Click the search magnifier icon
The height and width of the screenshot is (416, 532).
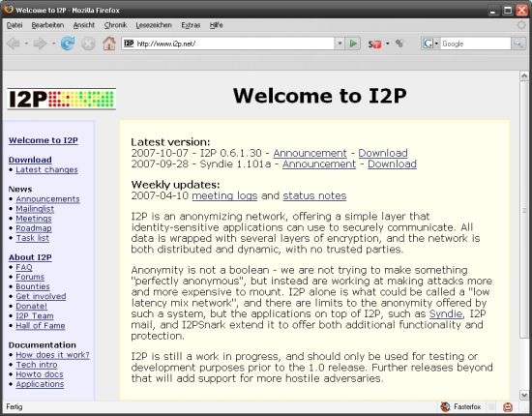pos(518,44)
